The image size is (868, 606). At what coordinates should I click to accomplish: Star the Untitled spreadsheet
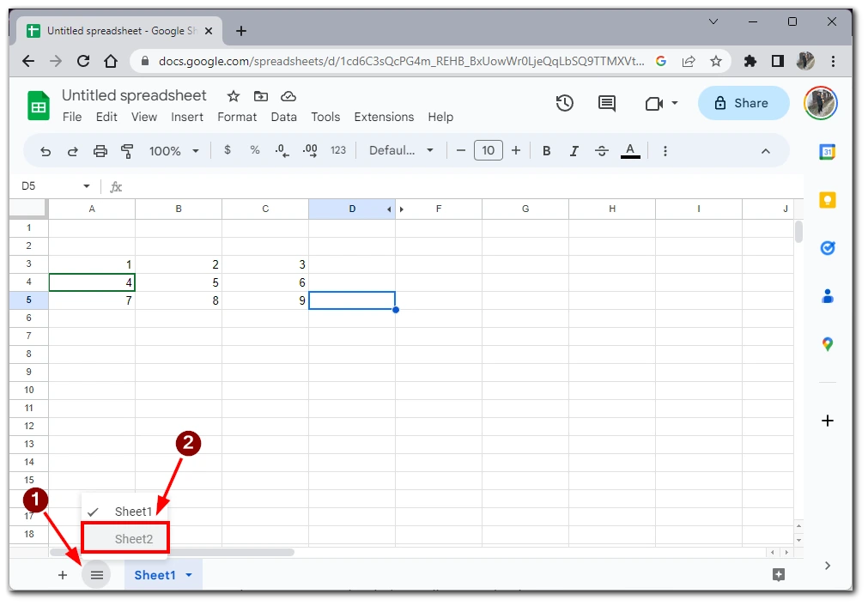point(234,96)
